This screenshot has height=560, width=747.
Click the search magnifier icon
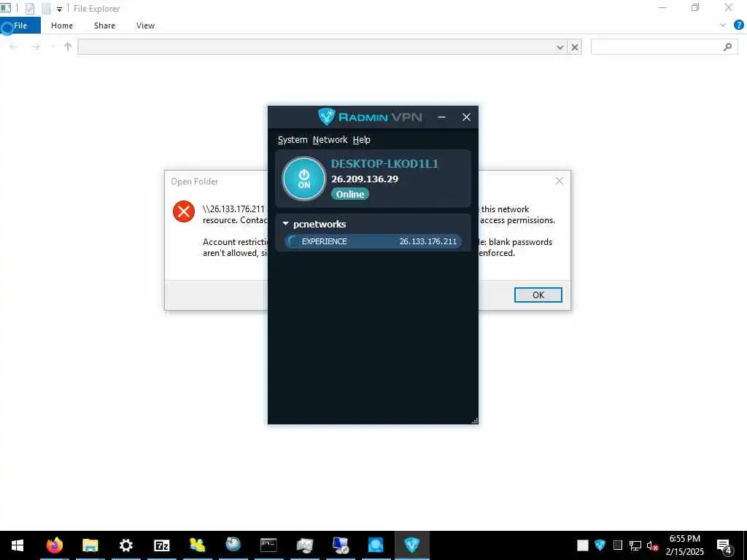tap(727, 47)
